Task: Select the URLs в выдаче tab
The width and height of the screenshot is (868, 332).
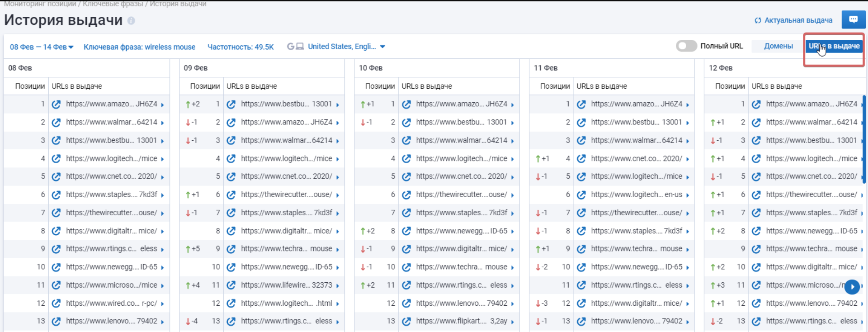Action: pyautogui.click(x=834, y=46)
